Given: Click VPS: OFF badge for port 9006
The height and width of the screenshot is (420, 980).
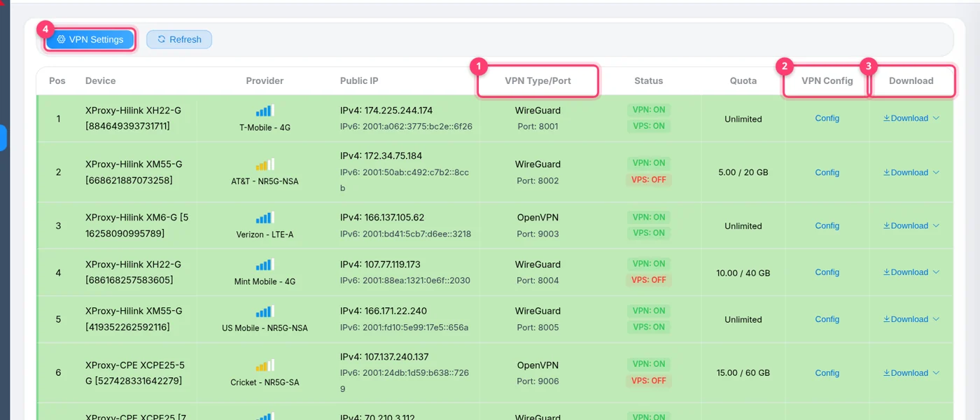Looking at the screenshot, I should coord(649,381).
